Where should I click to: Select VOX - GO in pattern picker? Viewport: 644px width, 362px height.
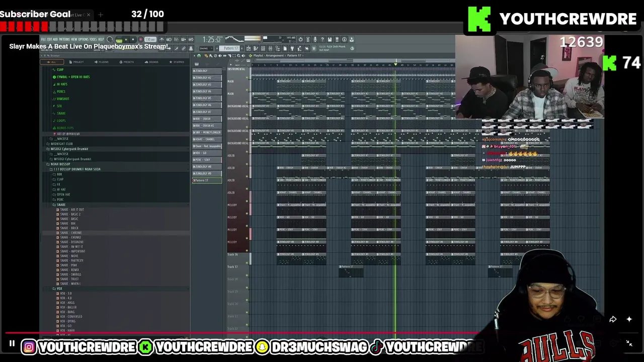tap(207, 153)
